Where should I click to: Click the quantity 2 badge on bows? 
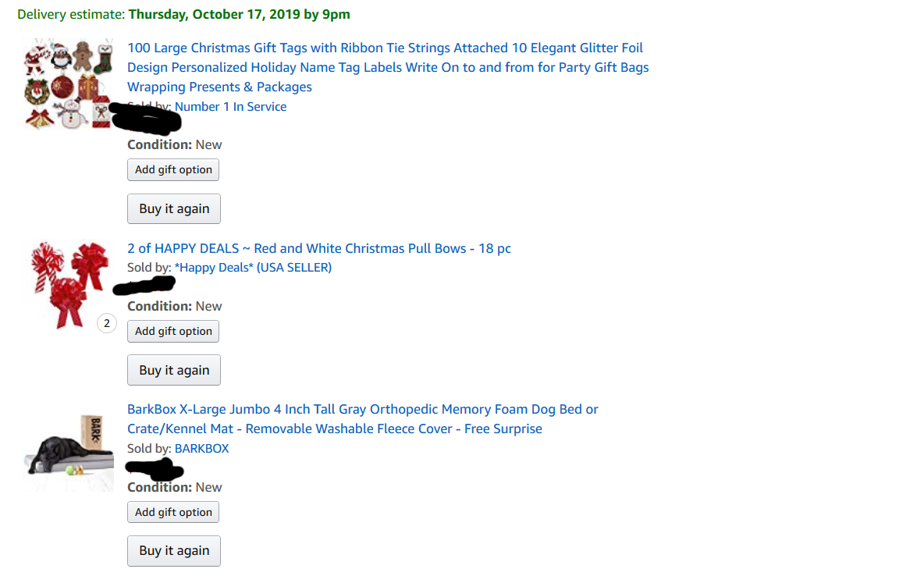click(107, 323)
